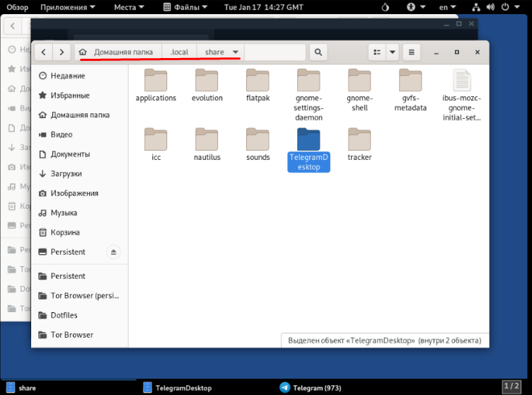This screenshot has width=532, height=395.
Task: Open view options dropdown arrow
Action: pyautogui.click(x=392, y=52)
